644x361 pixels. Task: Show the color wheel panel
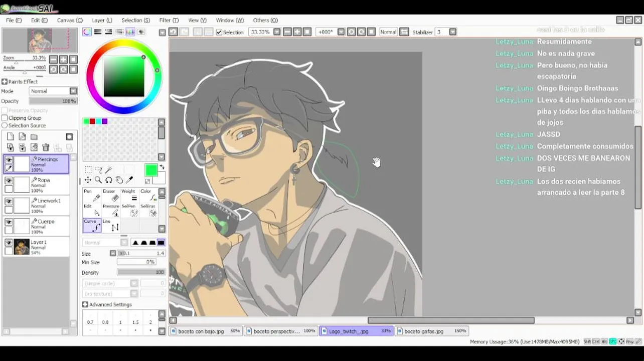pos(87,32)
